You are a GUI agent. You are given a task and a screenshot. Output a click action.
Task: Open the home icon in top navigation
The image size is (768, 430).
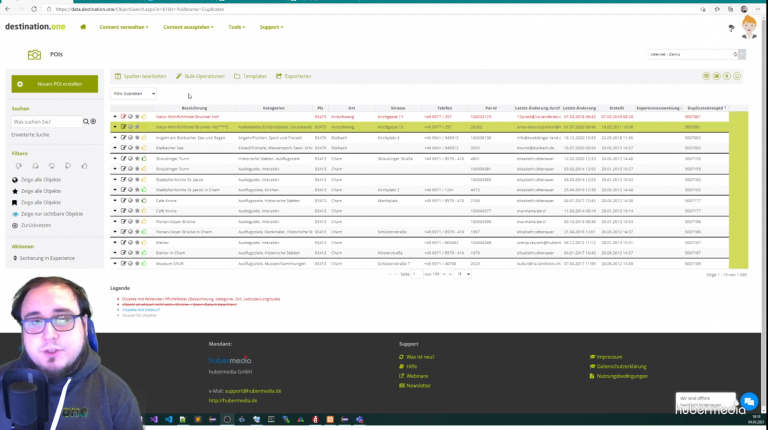(x=83, y=27)
